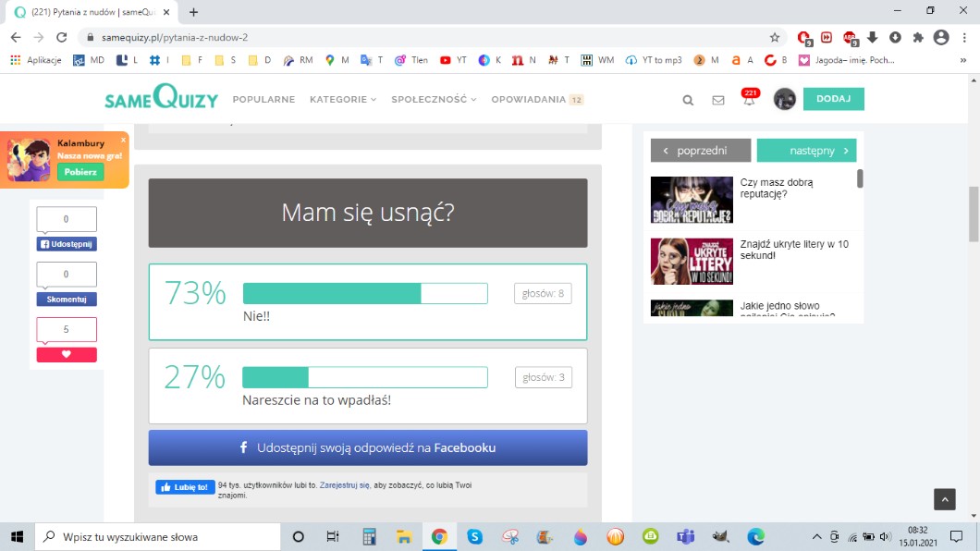Show more bookmarks via overflow chevron
The width and height of the screenshot is (980, 551).
(963, 60)
